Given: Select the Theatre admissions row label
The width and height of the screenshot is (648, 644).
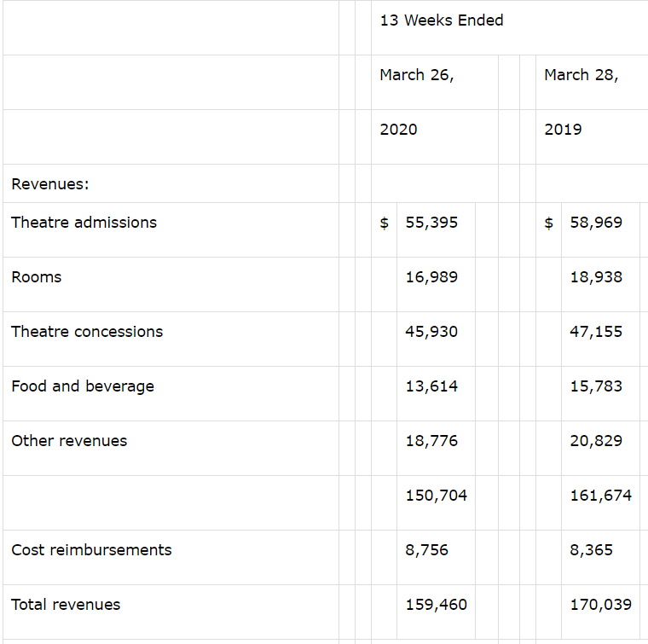Looking at the screenshot, I should 84,223.
